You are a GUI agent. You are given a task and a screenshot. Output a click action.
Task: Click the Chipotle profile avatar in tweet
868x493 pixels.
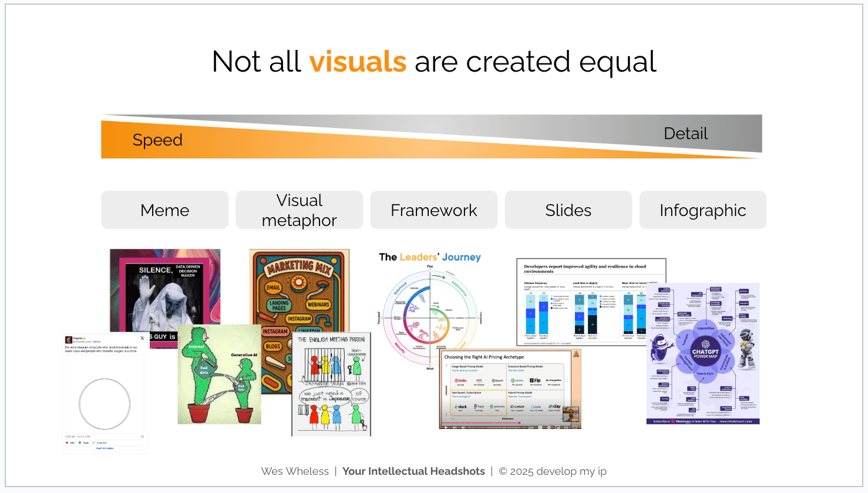tap(68, 339)
